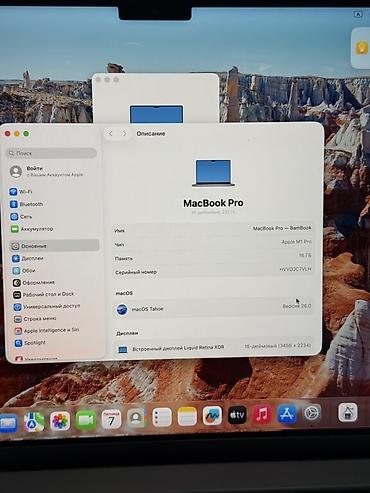Click the Версия 26.0 text
The height and width of the screenshot is (493, 370).
click(297, 306)
